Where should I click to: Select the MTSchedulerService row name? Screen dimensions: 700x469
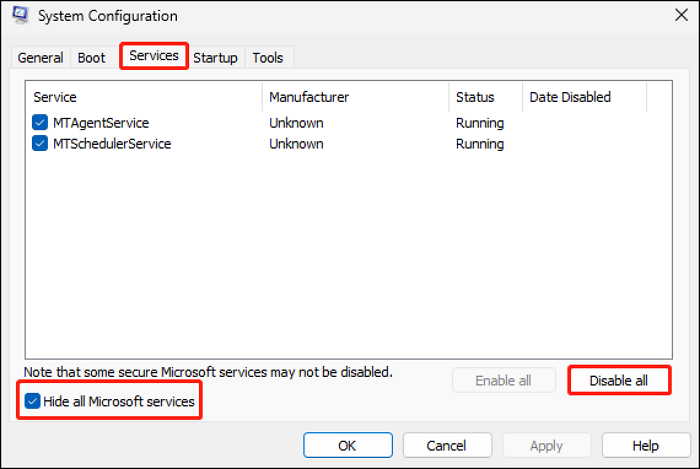tap(110, 144)
